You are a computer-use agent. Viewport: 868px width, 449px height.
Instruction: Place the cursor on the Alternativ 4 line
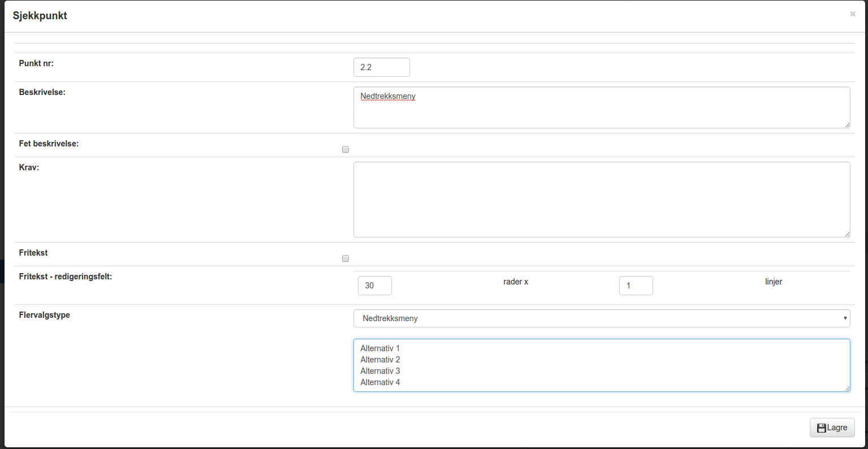(380, 382)
